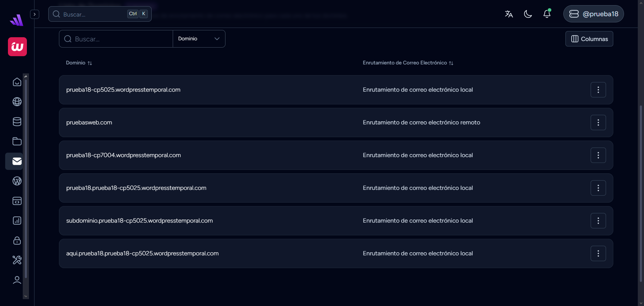Click the Columnas button

point(589,39)
